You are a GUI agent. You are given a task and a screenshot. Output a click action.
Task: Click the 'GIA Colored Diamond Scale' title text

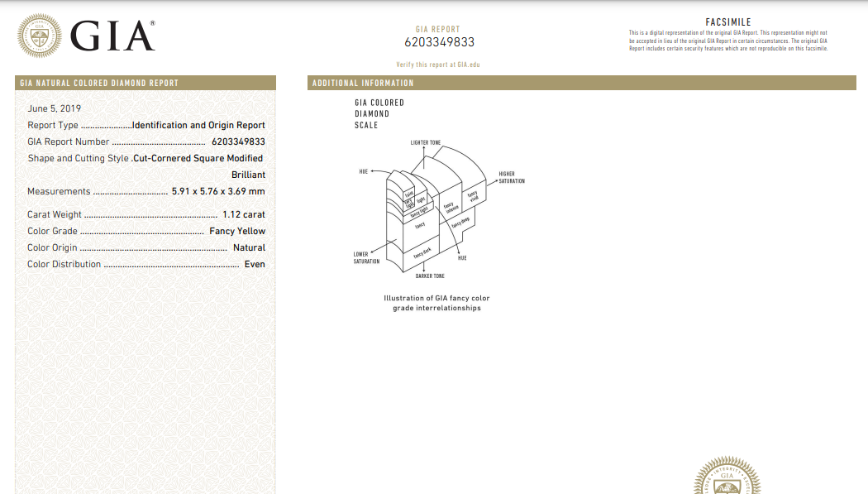(379, 114)
